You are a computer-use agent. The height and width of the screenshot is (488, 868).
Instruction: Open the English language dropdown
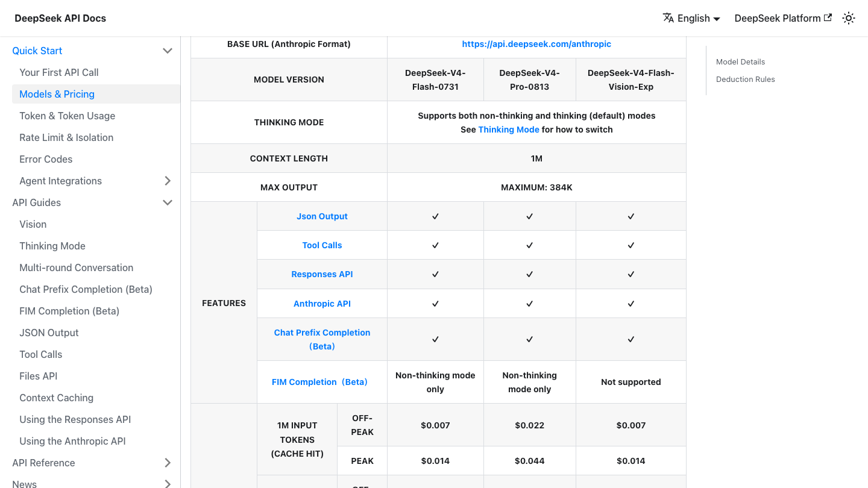[691, 18]
